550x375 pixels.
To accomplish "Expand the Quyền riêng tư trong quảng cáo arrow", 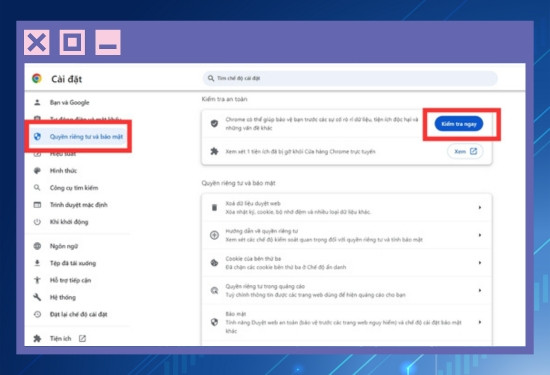I will [479, 290].
